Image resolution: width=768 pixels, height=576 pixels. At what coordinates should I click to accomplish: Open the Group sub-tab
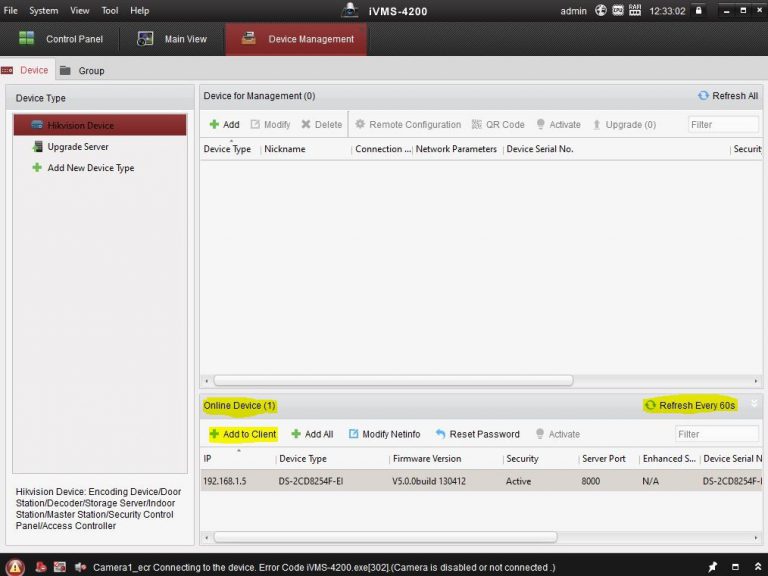(82, 71)
